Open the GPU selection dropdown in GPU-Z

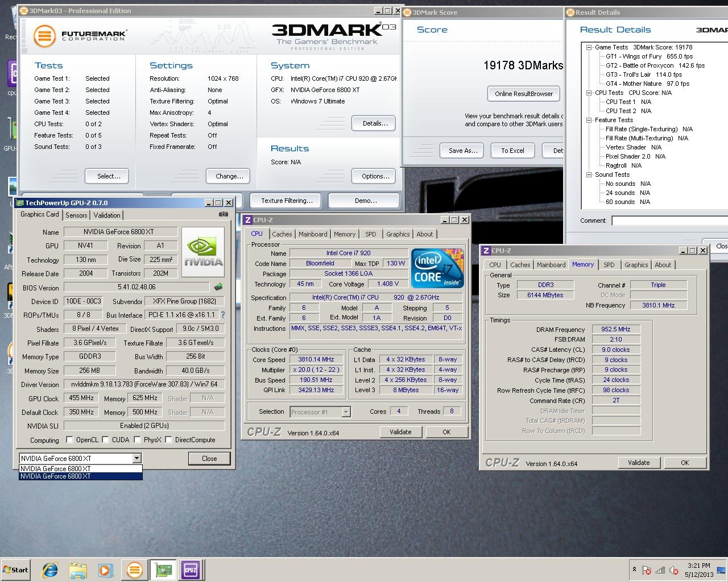click(x=136, y=458)
